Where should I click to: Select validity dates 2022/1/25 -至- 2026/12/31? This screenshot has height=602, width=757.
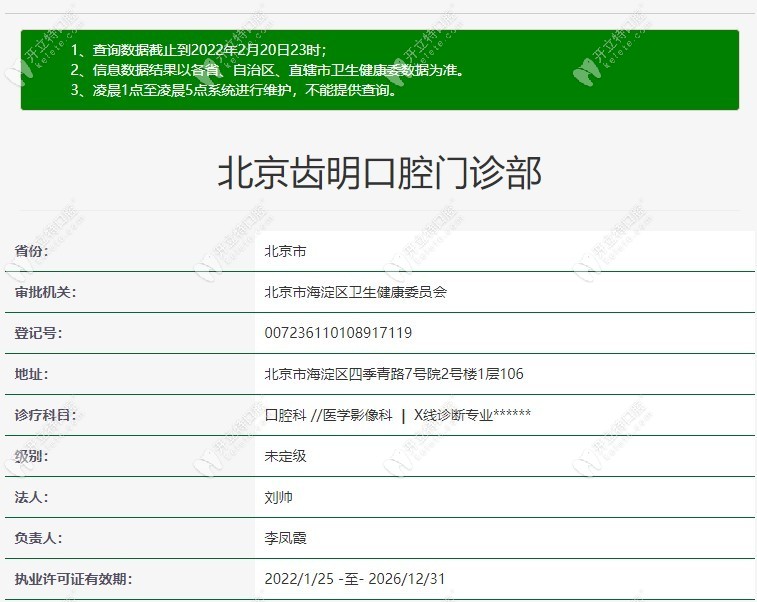[x=355, y=579]
